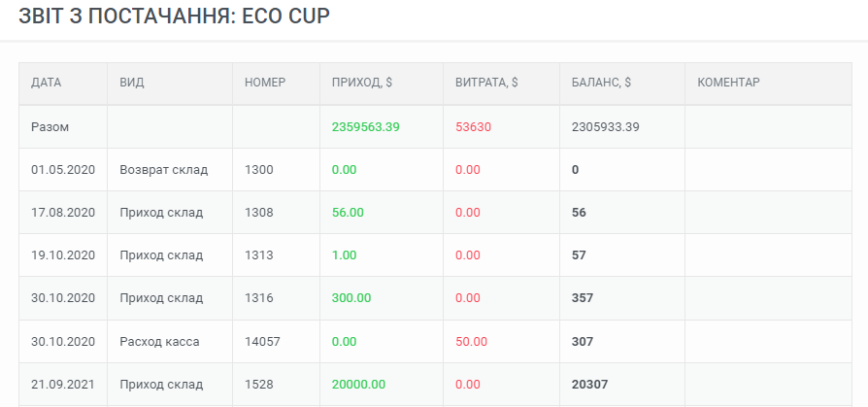The image size is (868, 407).
Task: Select document number 1300
Action: point(259,169)
